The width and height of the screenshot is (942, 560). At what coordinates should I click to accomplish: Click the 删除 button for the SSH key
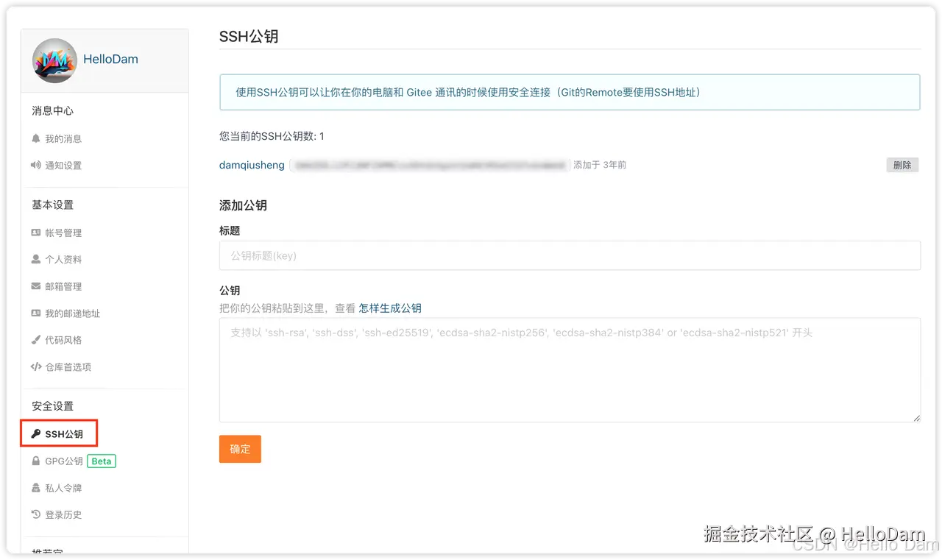click(902, 165)
